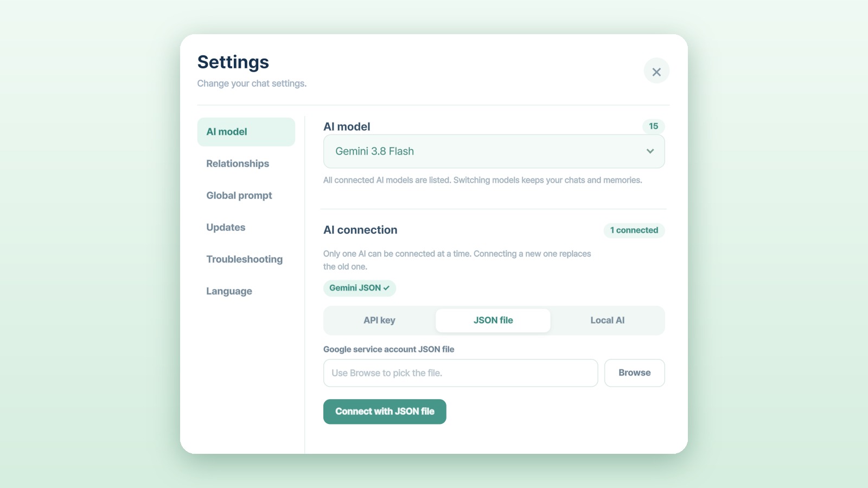Switch to the Local AI tab
This screenshot has width=868, height=488.
pos(608,320)
